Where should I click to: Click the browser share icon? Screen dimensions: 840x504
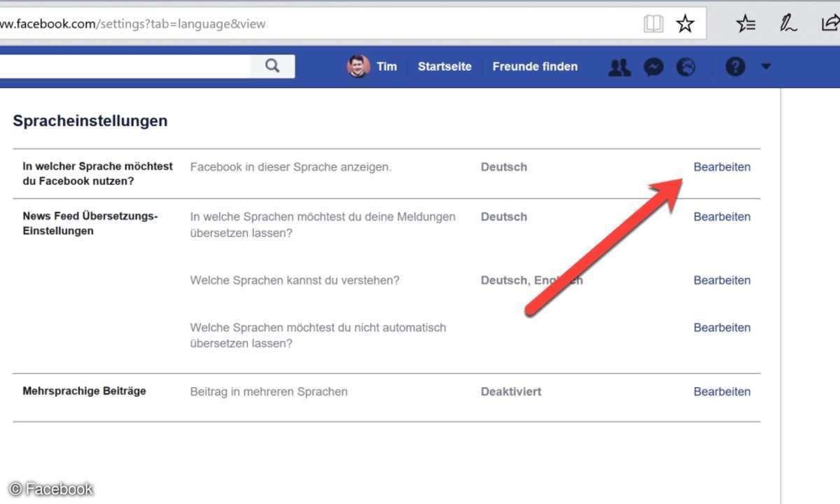(829, 24)
